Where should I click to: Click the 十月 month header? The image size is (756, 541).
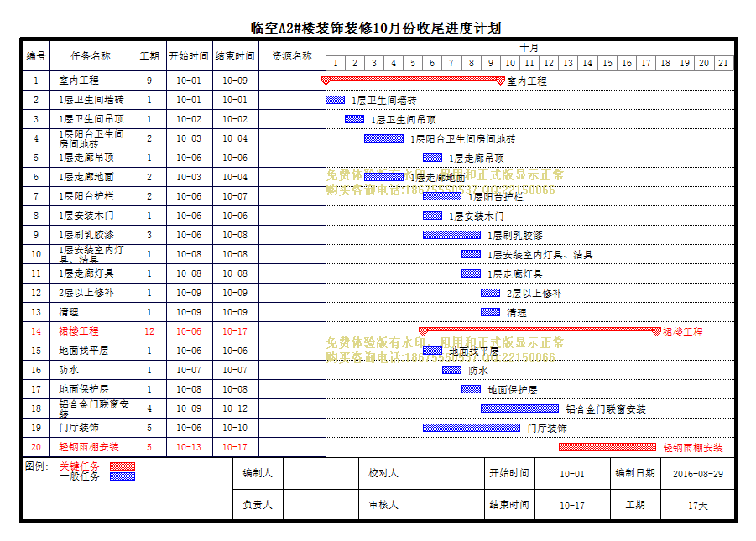[x=529, y=48]
